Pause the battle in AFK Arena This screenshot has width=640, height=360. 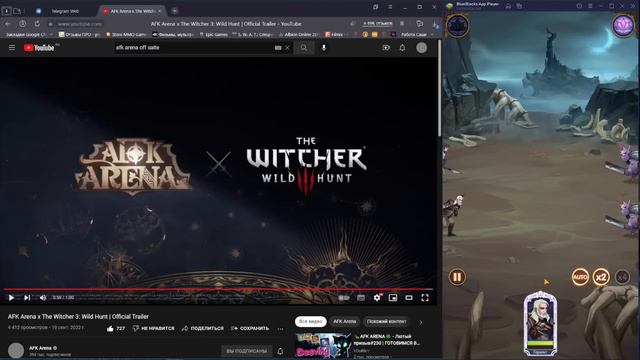click(457, 277)
